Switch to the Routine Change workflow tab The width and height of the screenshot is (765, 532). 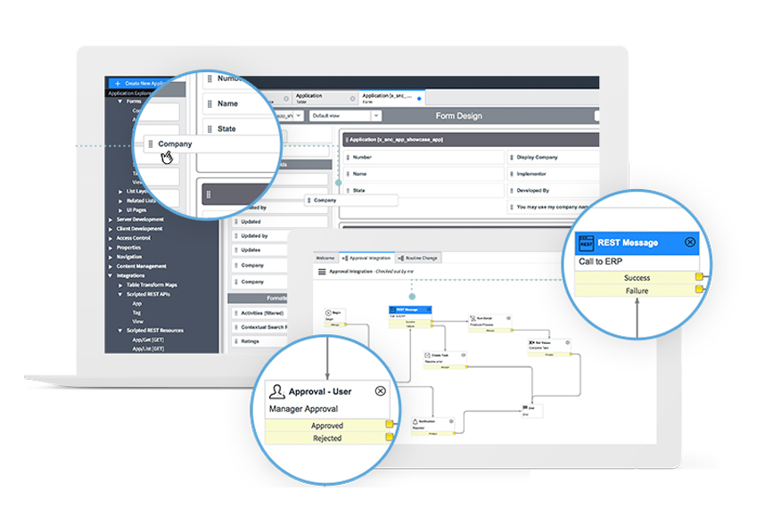click(x=418, y=258)
